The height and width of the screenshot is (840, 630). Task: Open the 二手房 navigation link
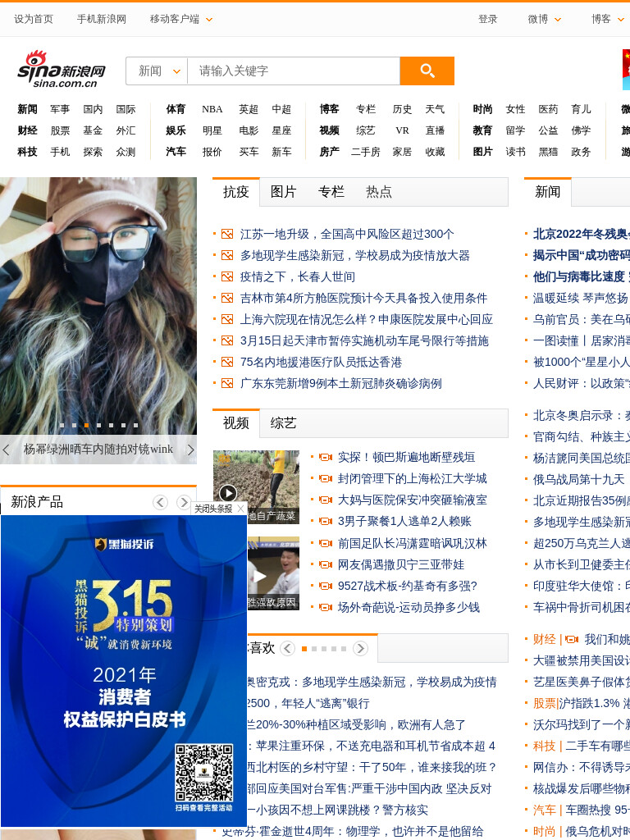pyautogui.click(x=365, y=152)
